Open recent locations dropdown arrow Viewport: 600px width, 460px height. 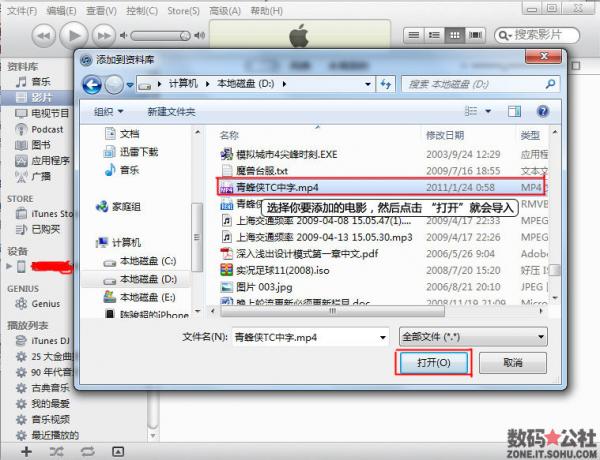pyautogui.click(x=130, y=85)
